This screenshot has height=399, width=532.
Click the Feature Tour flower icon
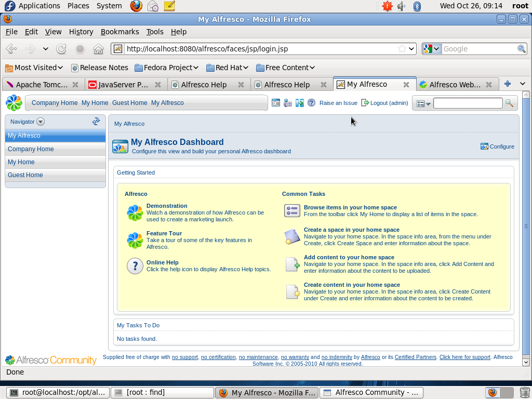[x=135, y=240]
